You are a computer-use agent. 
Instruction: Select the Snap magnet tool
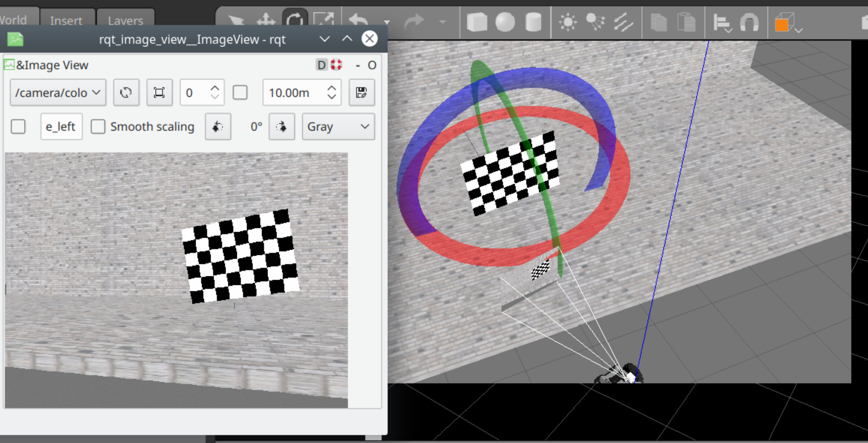(749, 23)
